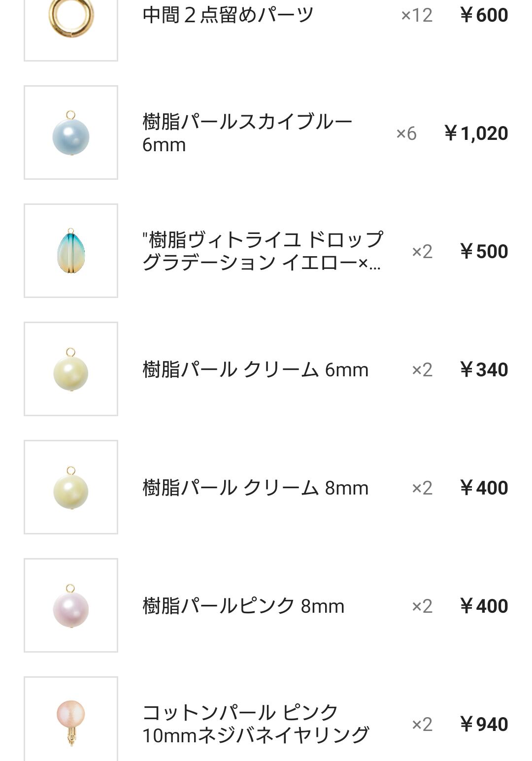
Task: Tap the ￥940 price of cotton pearl earring
Action: pyautogui.click(x=484, y=725)
